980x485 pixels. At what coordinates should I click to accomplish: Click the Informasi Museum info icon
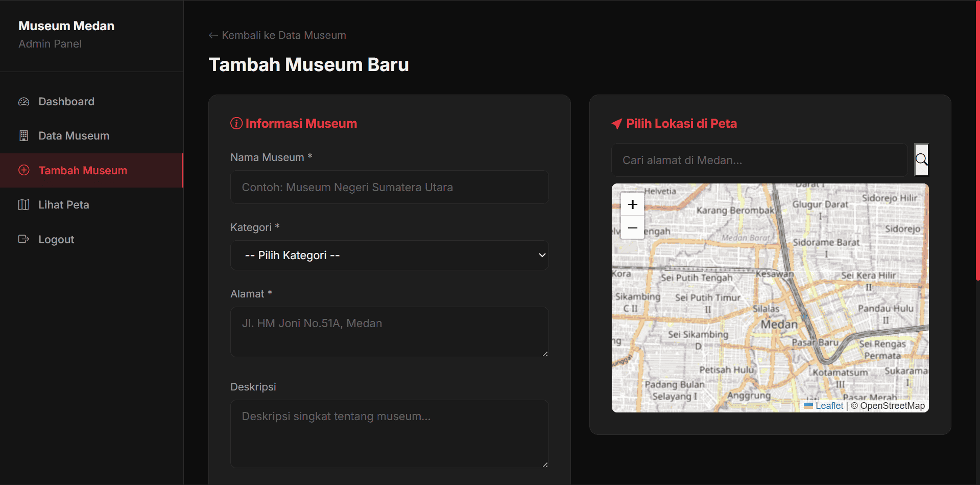click(236, 123)
